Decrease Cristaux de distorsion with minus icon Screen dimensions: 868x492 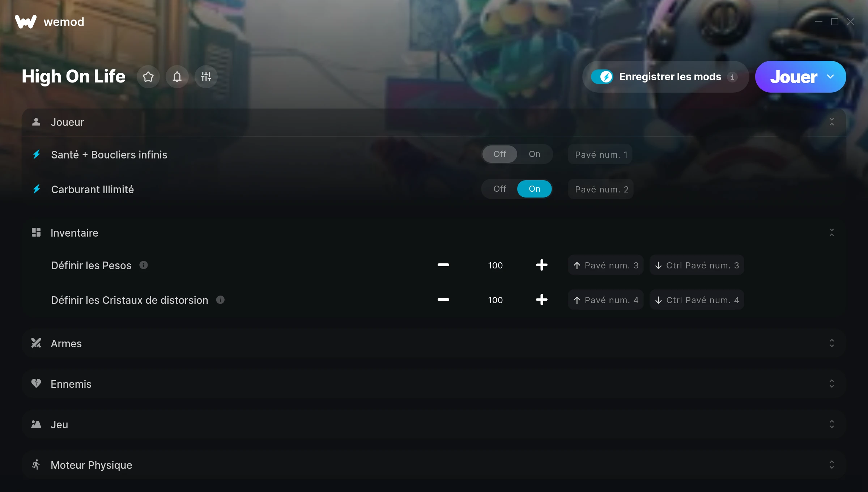(x=443, y=300)
